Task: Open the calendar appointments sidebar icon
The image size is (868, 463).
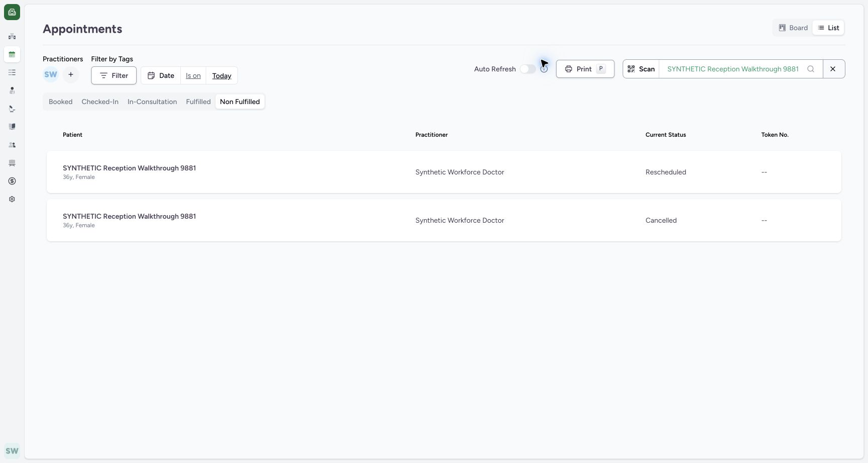Action: (x=12, y=54)
